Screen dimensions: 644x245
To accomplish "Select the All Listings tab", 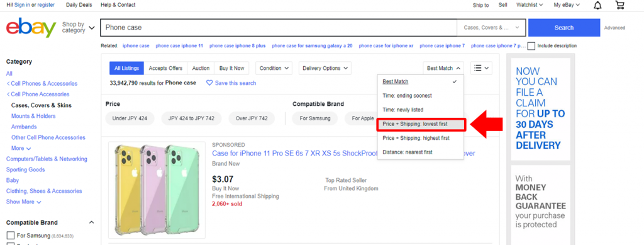I will point(126,68).
